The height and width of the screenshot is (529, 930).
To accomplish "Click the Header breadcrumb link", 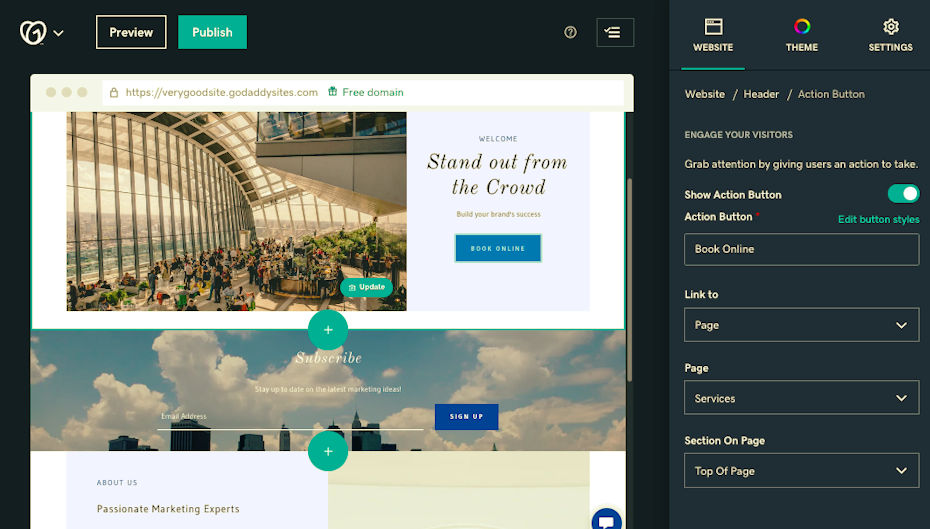I will pyautogui.click(x=761, y=94).
